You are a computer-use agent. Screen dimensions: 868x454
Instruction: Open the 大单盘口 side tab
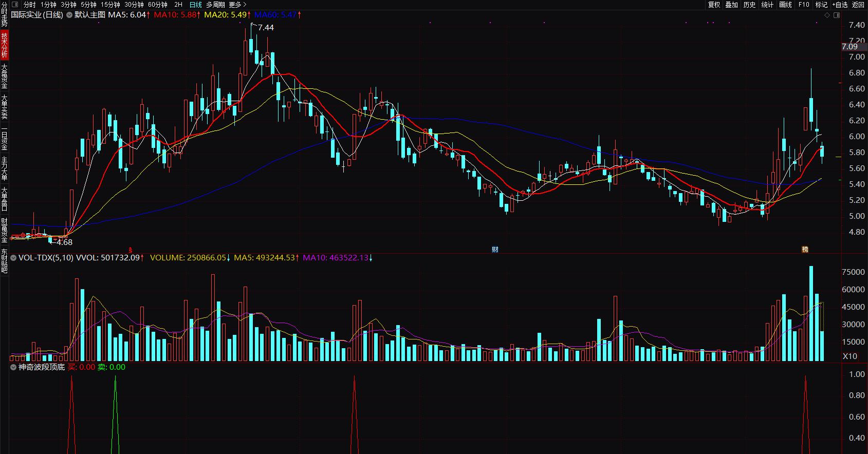pos(4,199)
